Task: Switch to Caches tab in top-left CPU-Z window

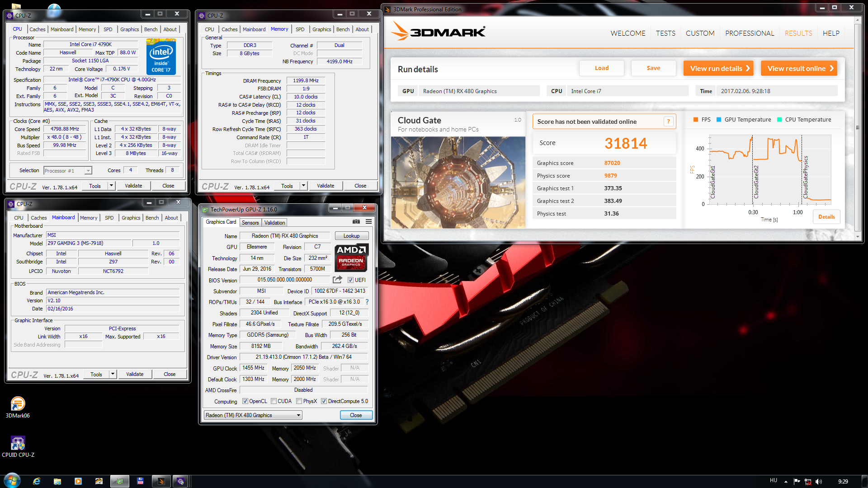Action: pyautogui.click(x=38, y=29)
